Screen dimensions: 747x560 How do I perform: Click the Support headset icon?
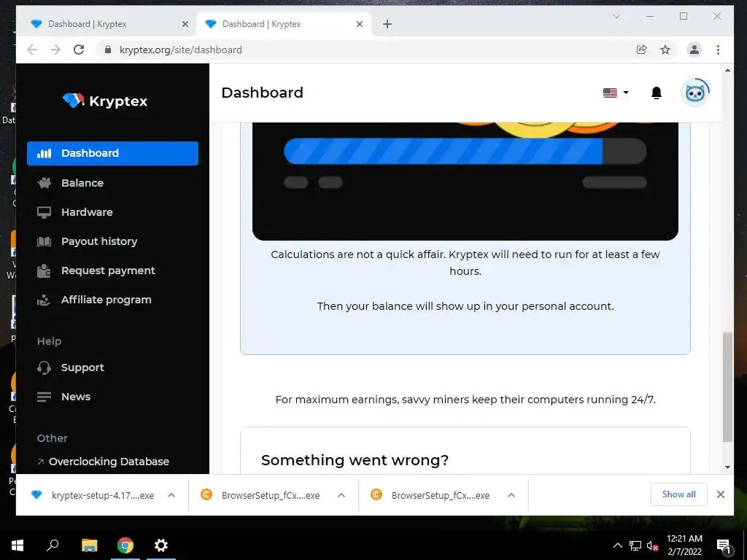coord(44,367)
